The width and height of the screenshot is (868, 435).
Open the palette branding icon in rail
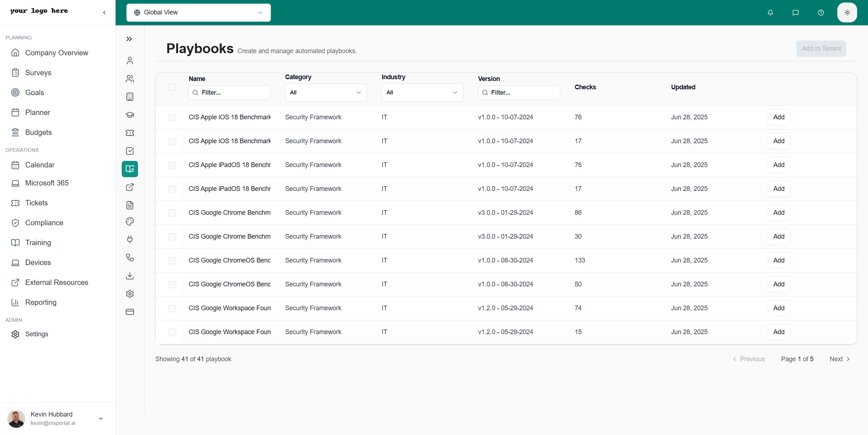[130, 222]
